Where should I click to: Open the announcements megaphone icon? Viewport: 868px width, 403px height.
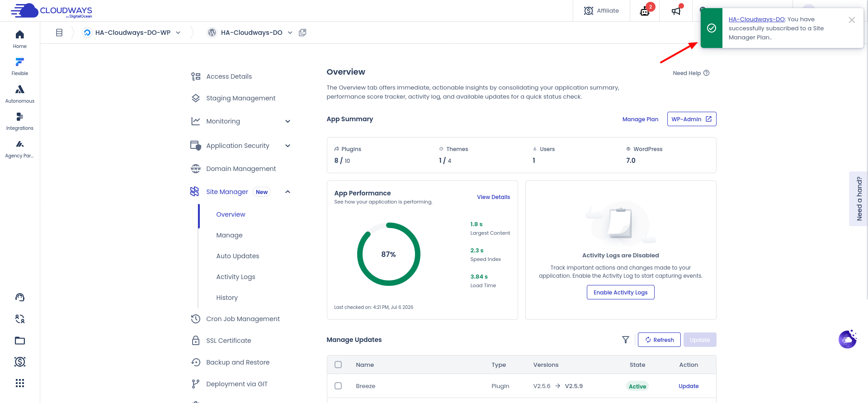[x=676, y=11]
